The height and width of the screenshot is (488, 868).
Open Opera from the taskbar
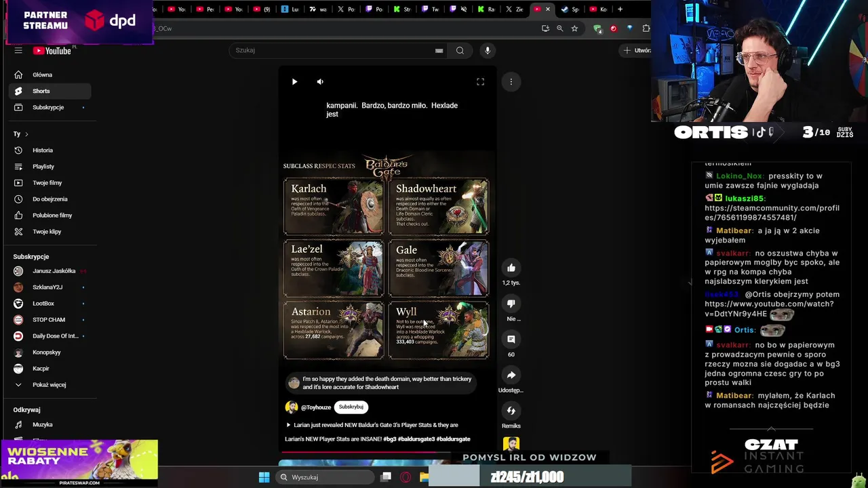tap(406, 477)
